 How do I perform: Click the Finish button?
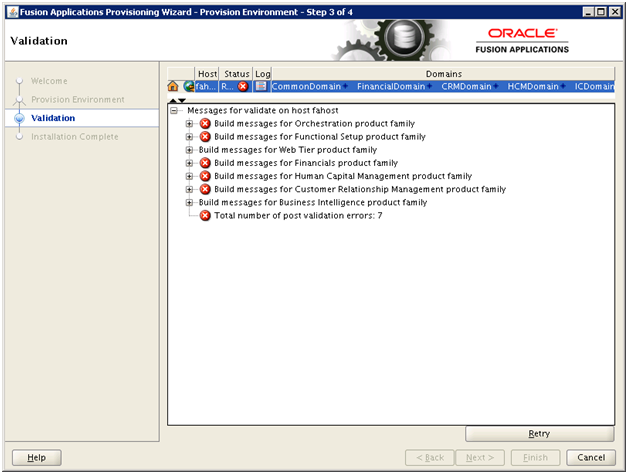(x=535, y=458)
